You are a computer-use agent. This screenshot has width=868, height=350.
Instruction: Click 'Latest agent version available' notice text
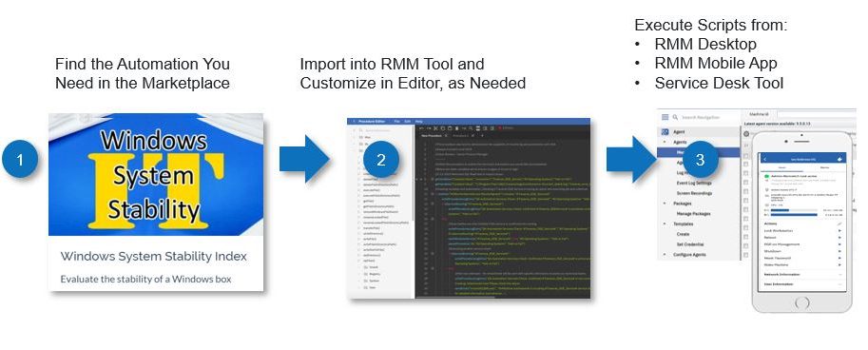[x=778, y=124]
